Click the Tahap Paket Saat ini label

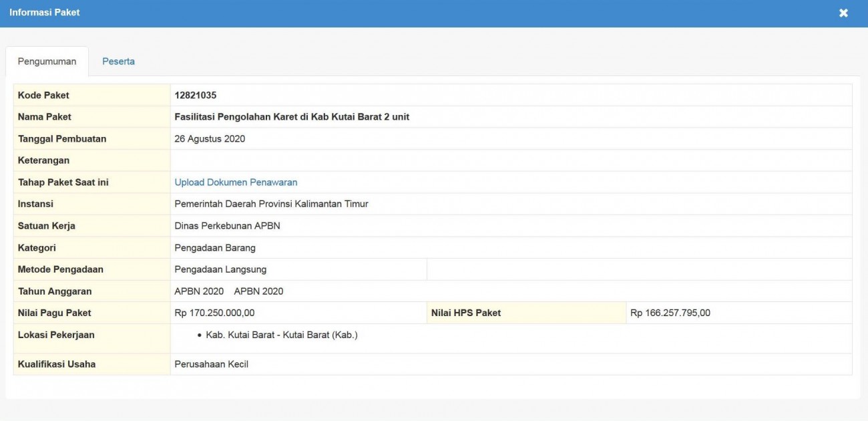tap(63, 182)
